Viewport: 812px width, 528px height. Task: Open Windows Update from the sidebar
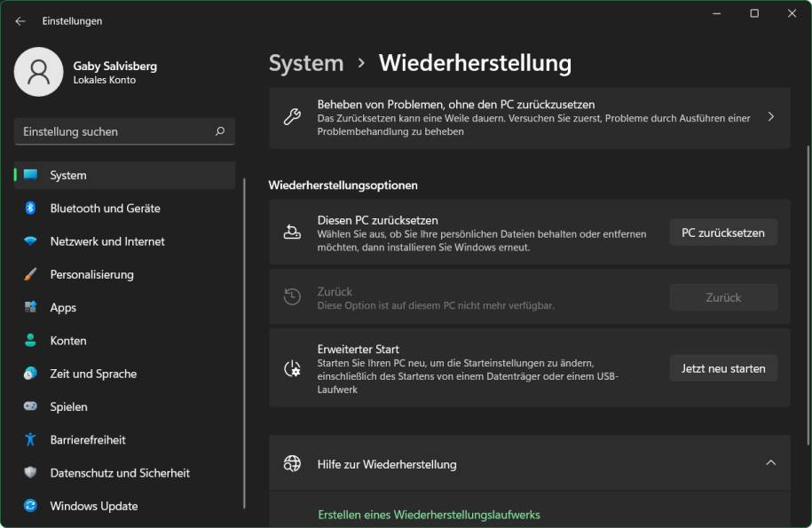93,506
